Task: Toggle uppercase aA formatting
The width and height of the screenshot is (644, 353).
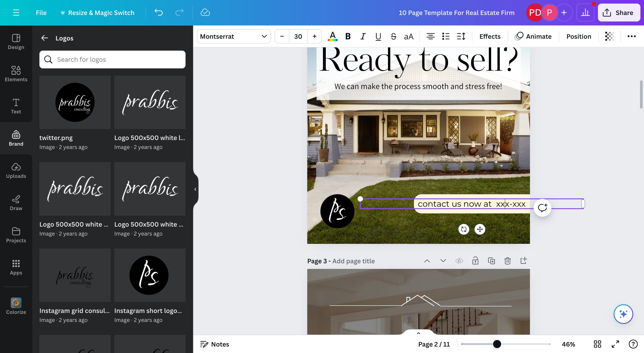Action: [x=409, y=36]
